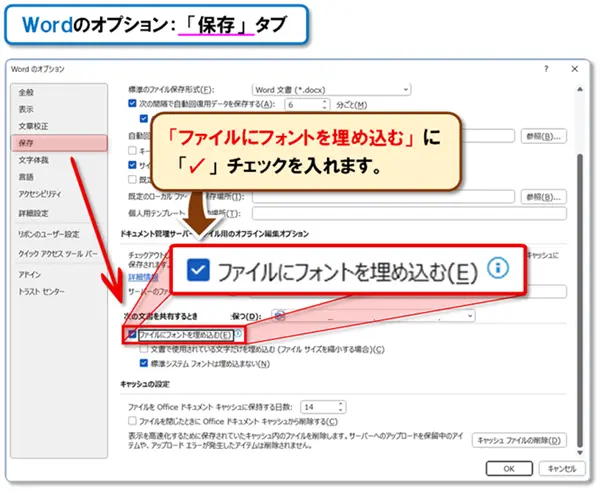The image size is (600, 491).
Task: Toggle the checkbox whose label starts with キー
Action: (132, 150)
